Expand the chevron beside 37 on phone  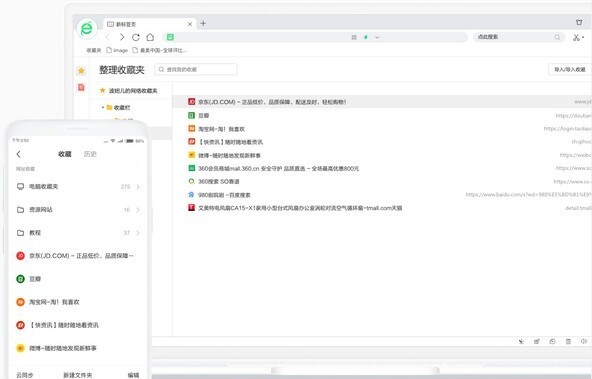(x=138, y=233)
